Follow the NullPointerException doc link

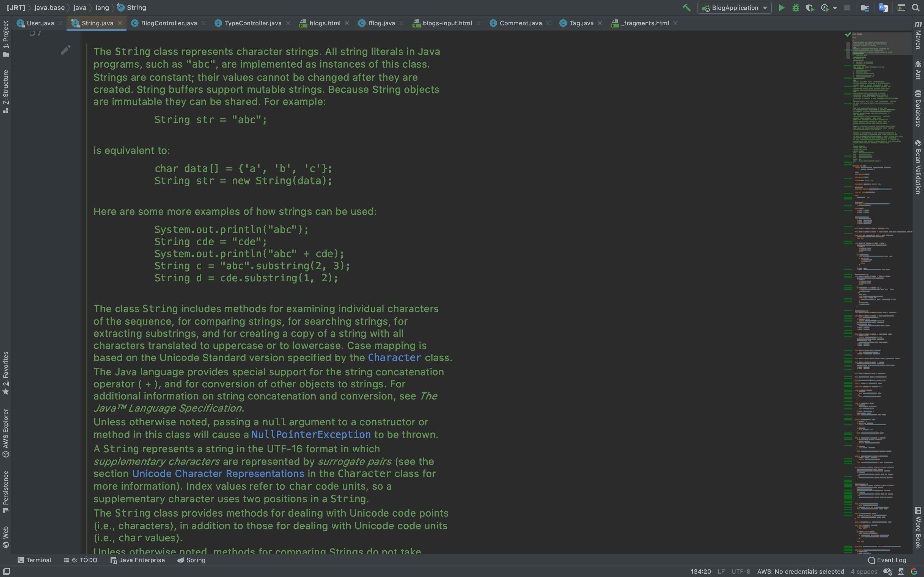pyautogui.click(x=311, y=435)
